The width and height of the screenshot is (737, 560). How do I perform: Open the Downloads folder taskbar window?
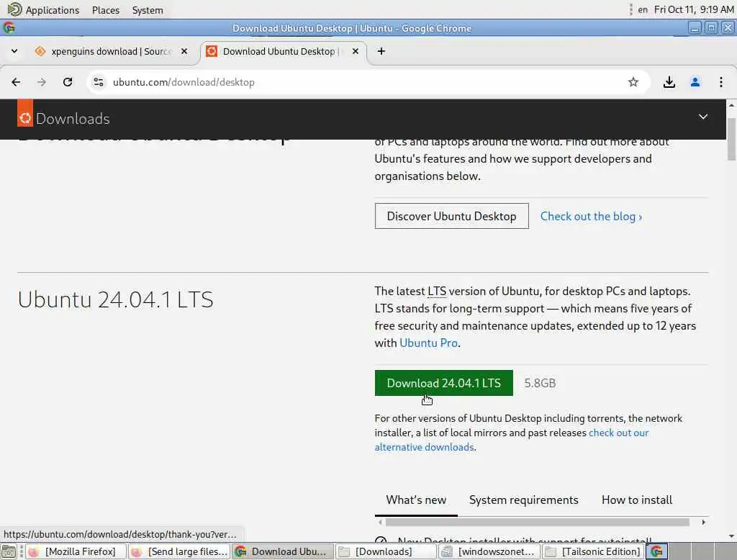pos(386,551)
